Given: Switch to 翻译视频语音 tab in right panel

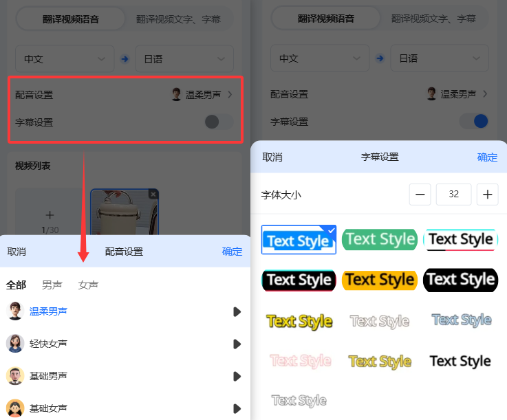Looking at the screenshot, I should click(x=326, y=19).
